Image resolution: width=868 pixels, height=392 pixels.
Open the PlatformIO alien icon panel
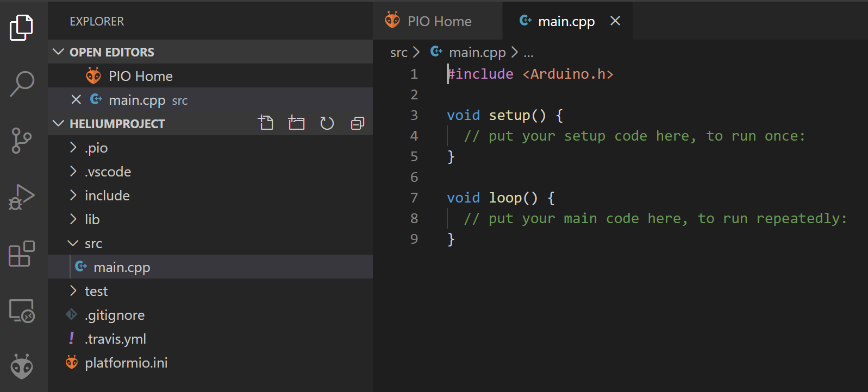pos(22,366)
